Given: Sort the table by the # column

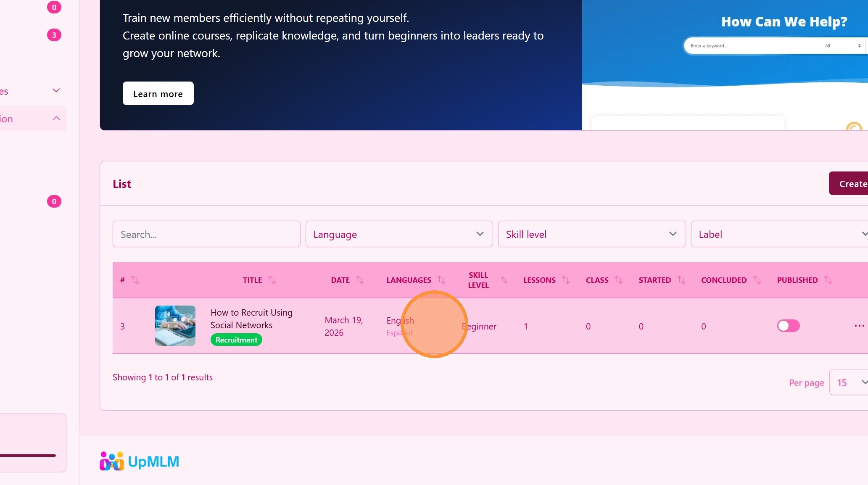Looking at the screenshot, I should (135, 280).
